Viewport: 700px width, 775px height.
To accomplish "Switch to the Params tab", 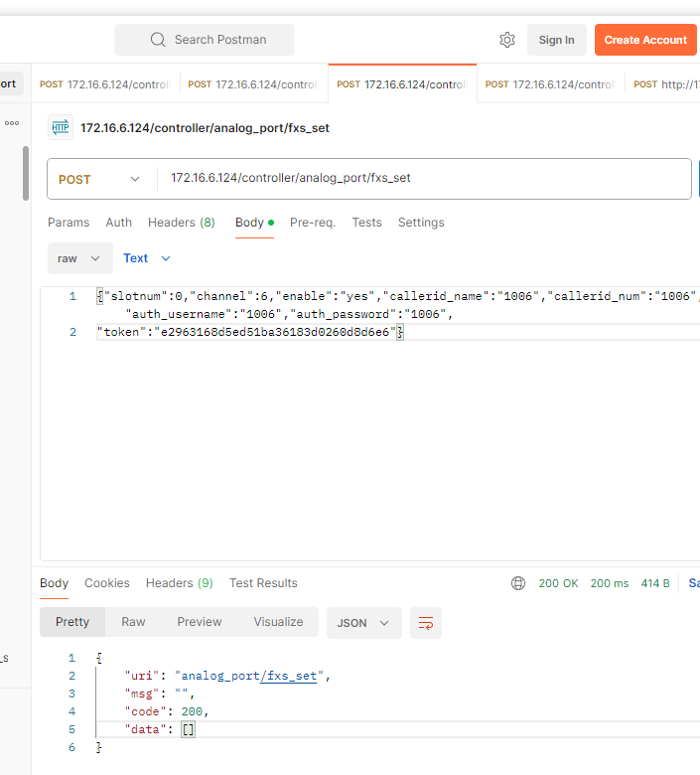I will 69,223.
